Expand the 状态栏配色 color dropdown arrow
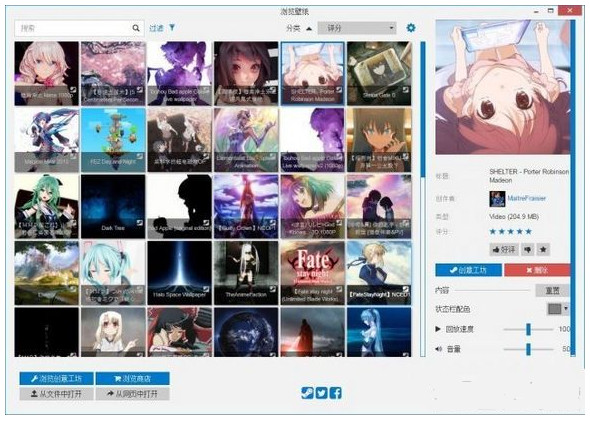Screen dimensions: 590x422 tap(566, 309)
